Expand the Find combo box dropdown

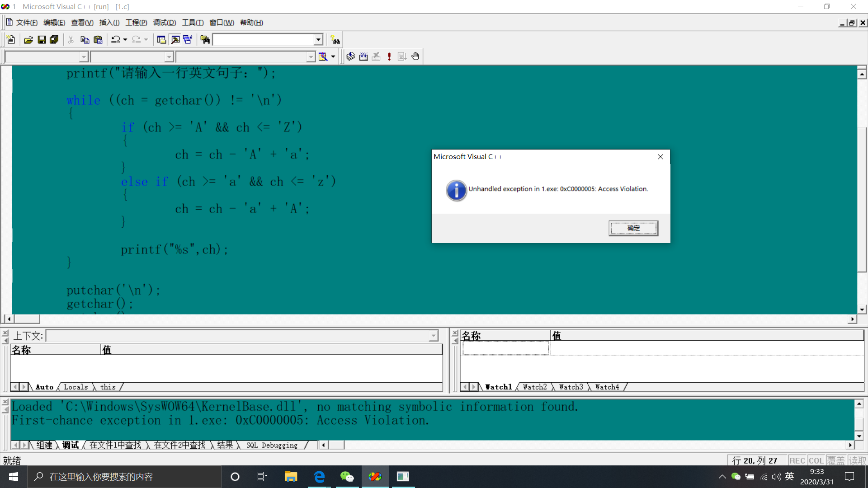[318, 40]
